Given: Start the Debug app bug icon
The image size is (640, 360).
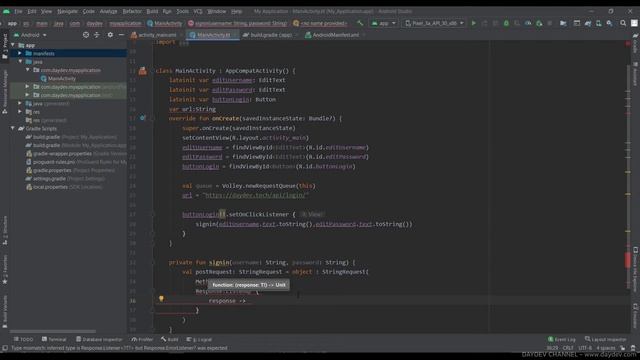Looking at the screenshot, I should [506, 23].
